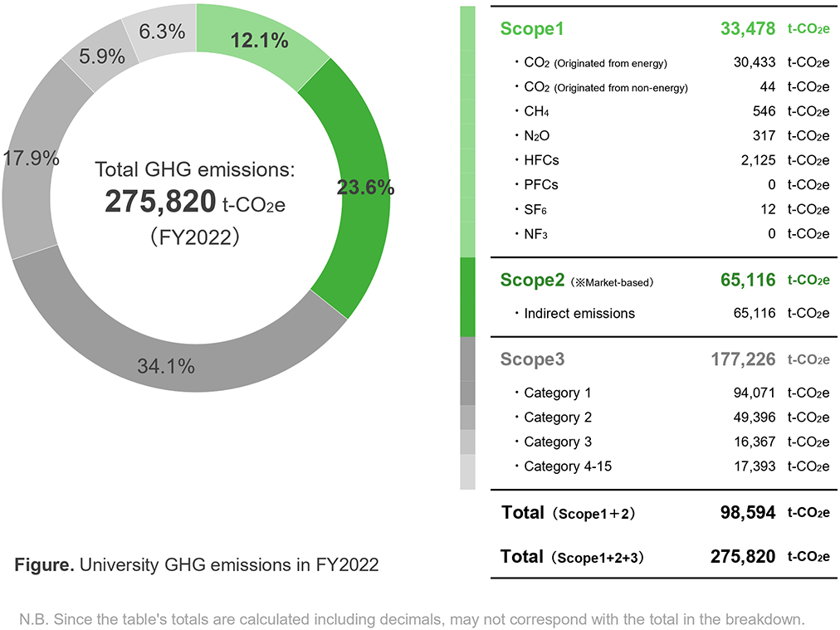Screen dimensions: 840x630
Task: Click the Scope1 heading in the table
Action: click(531, 29)
